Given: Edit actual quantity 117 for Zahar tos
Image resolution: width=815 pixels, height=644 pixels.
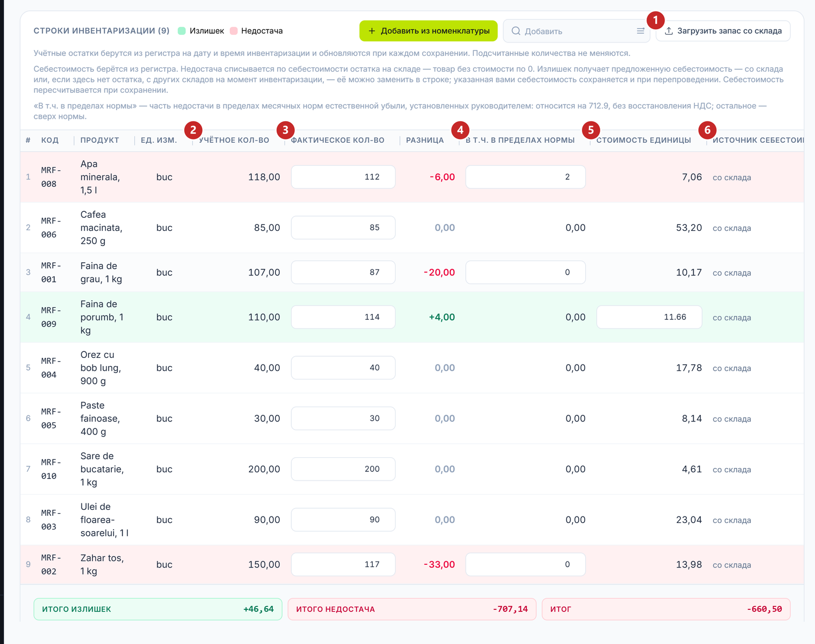Looking at the screenshot, I should 343,564.
